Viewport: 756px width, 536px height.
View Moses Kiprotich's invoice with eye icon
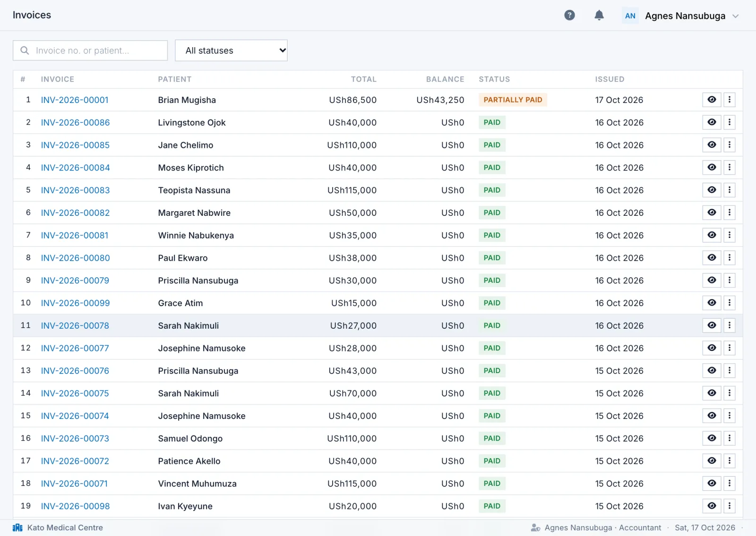[x=712, y=167]
